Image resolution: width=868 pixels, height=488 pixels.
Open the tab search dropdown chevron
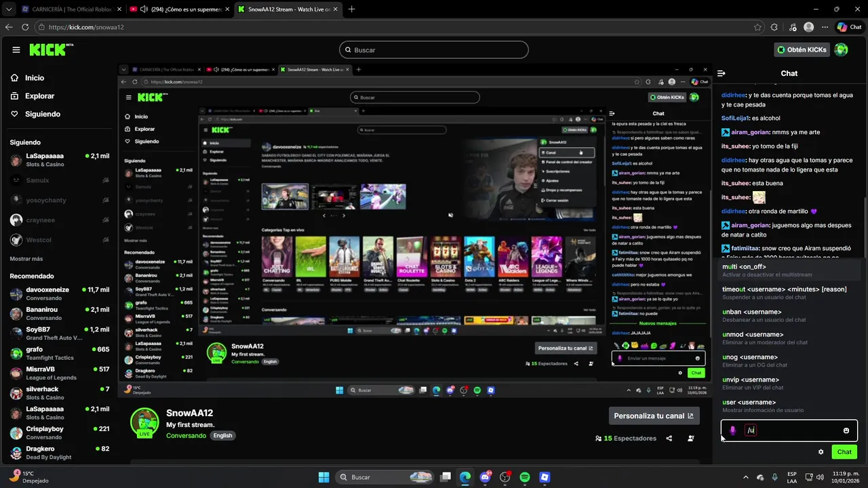pyautogui.click(x=9, y=9)
